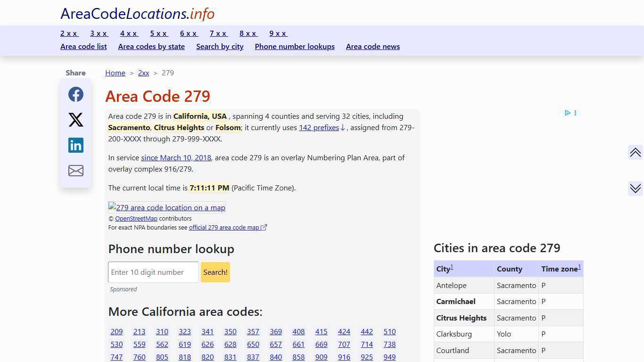Image resolution: width=644 pixels, height=362 pixels.
Task: Share this page on Facebook
Action: [75, 94]
